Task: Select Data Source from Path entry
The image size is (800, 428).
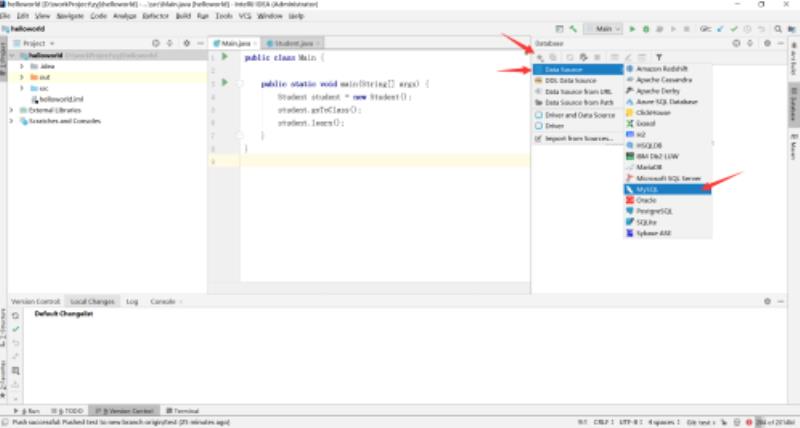Action: pos(578,103)
